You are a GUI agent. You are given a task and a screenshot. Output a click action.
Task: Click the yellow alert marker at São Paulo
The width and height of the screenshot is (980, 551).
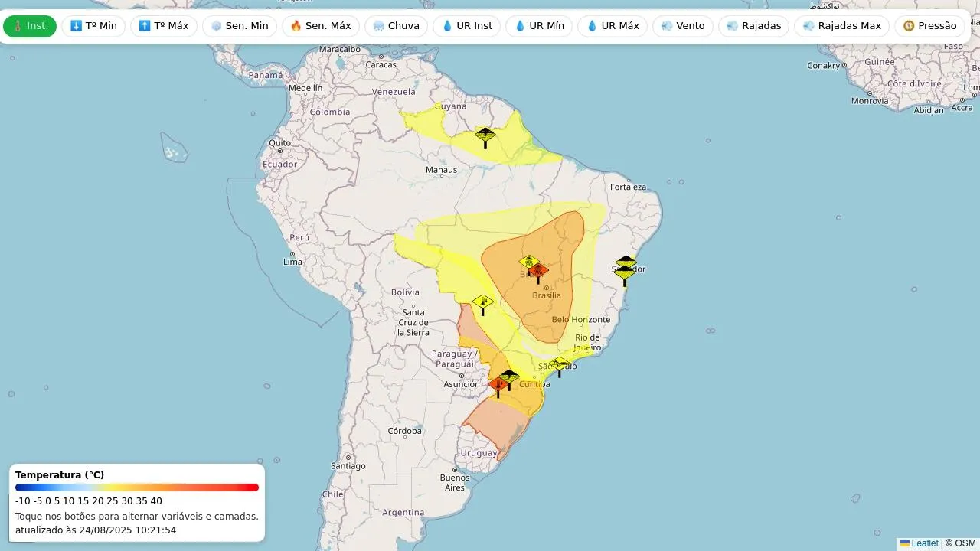[x=560, y=364]
